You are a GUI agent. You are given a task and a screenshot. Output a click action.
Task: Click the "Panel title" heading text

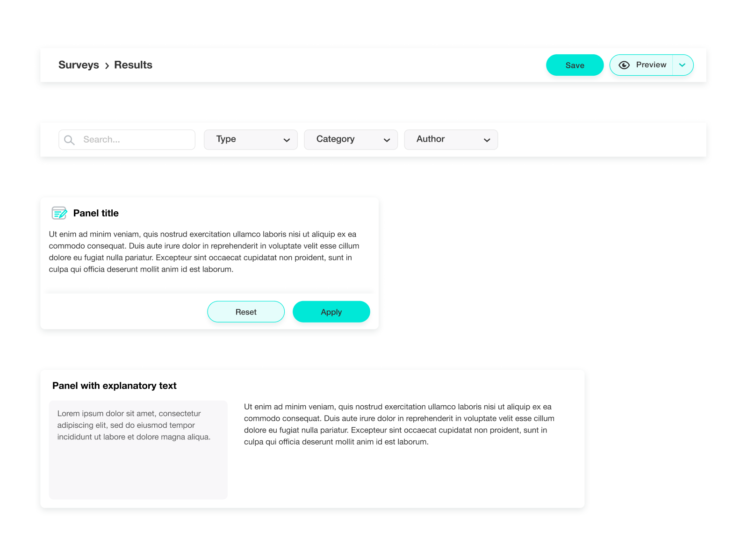[96, 213]
